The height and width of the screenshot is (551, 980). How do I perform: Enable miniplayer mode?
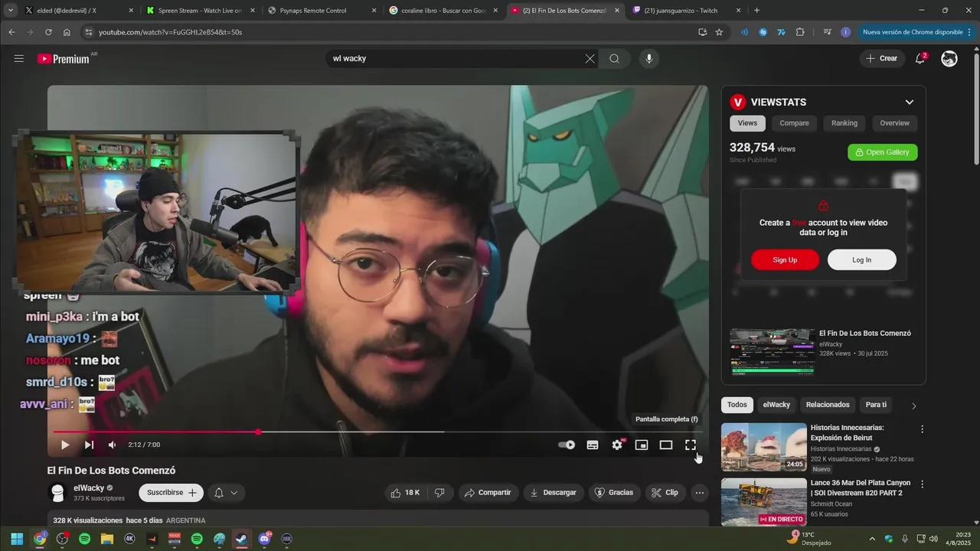click(x=642, y=445)
